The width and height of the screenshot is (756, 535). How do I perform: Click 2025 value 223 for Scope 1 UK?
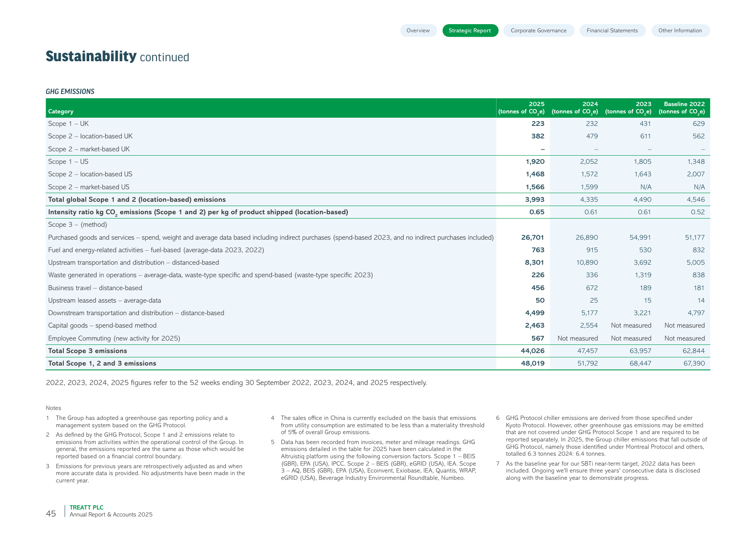point(537,124)
